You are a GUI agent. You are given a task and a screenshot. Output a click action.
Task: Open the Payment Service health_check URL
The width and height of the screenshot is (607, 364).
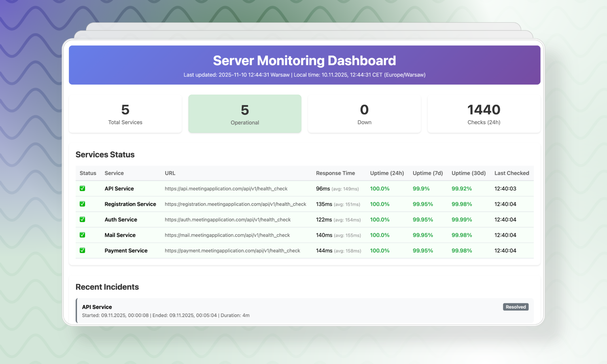pyautogui.click(x=232, y=251)
